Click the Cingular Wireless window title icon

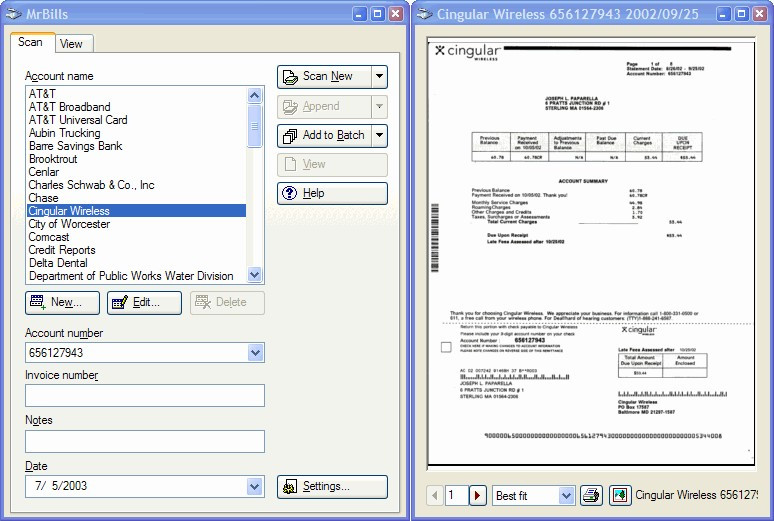(425, 14)
